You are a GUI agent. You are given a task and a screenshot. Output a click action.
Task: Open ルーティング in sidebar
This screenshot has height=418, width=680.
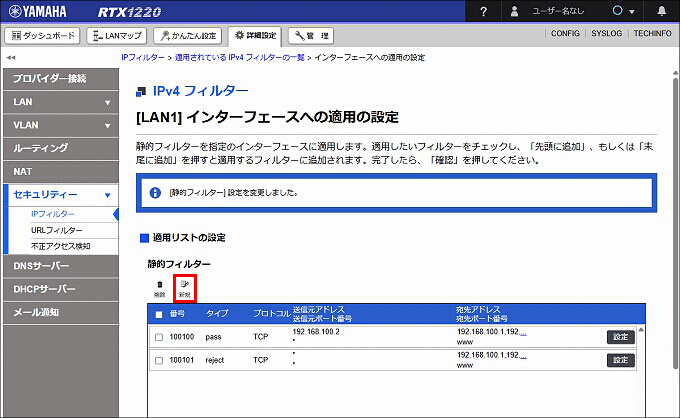pyautogui.click(x=61, y=149)
